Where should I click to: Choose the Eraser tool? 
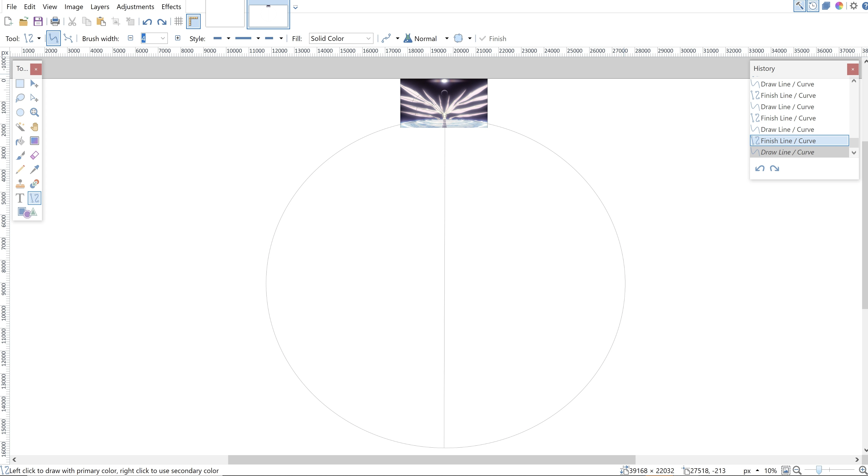coord(34,155)
